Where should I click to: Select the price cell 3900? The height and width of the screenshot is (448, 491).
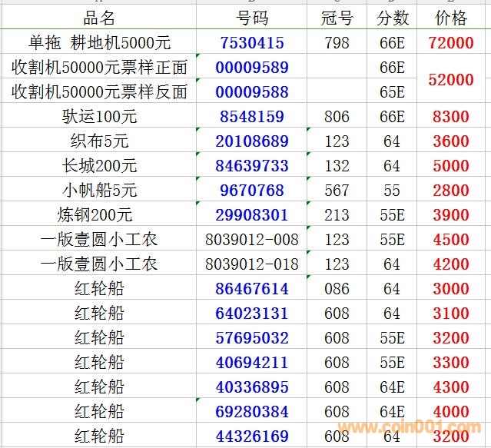451,215
